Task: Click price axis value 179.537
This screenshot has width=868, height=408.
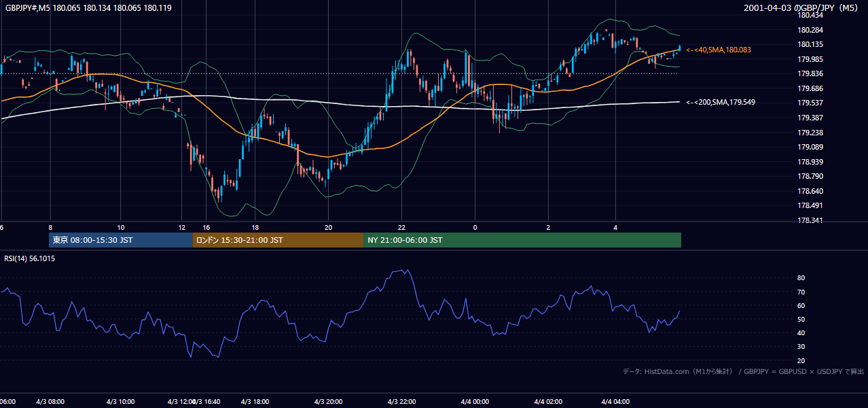Action: pos(811,103)
